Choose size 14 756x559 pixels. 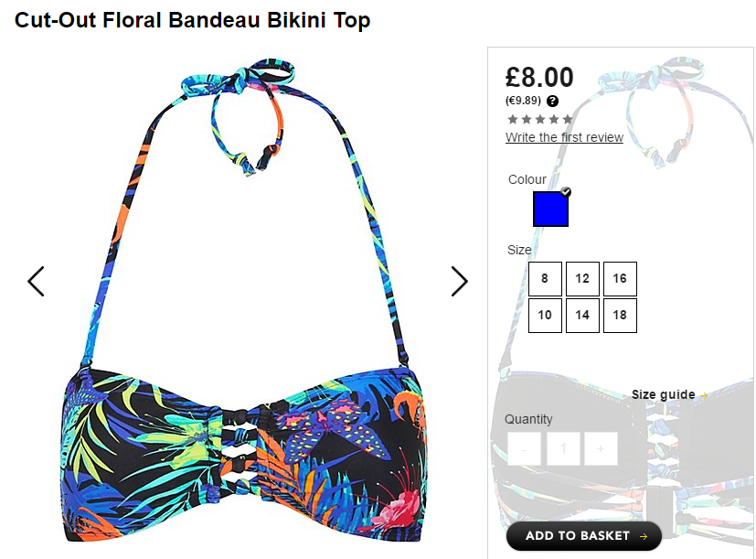(582, 316)
